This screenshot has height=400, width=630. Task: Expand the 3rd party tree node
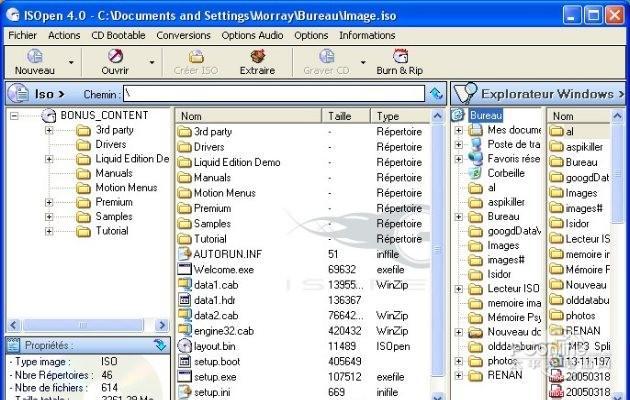(x=49, y=130)
